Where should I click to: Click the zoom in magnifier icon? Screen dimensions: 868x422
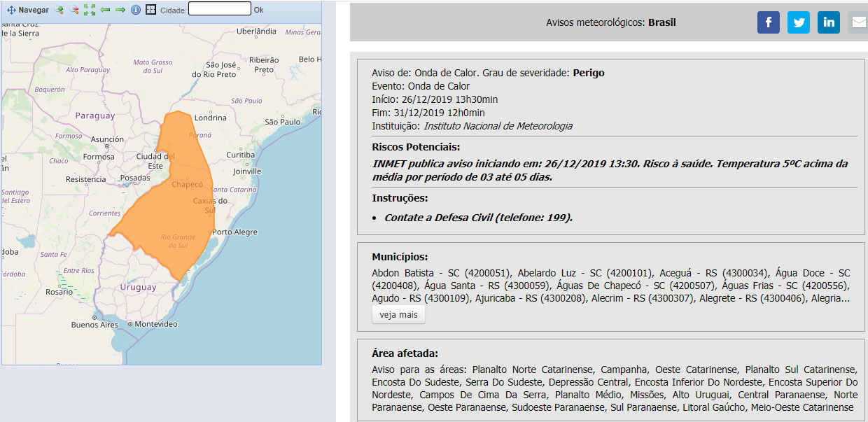[59, 10]
